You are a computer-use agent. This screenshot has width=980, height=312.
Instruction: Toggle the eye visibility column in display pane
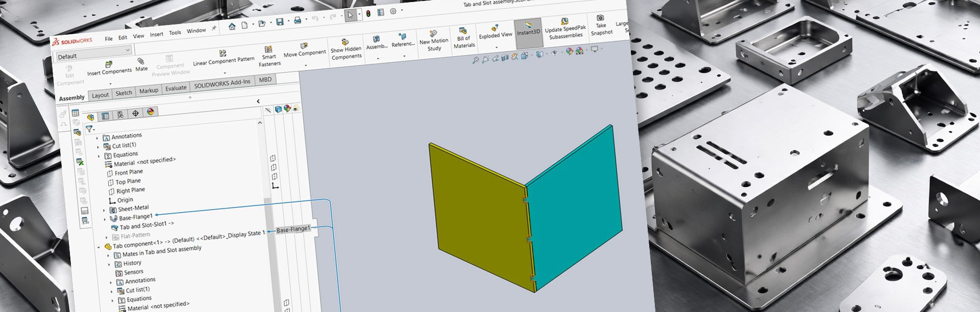(296, 108)
